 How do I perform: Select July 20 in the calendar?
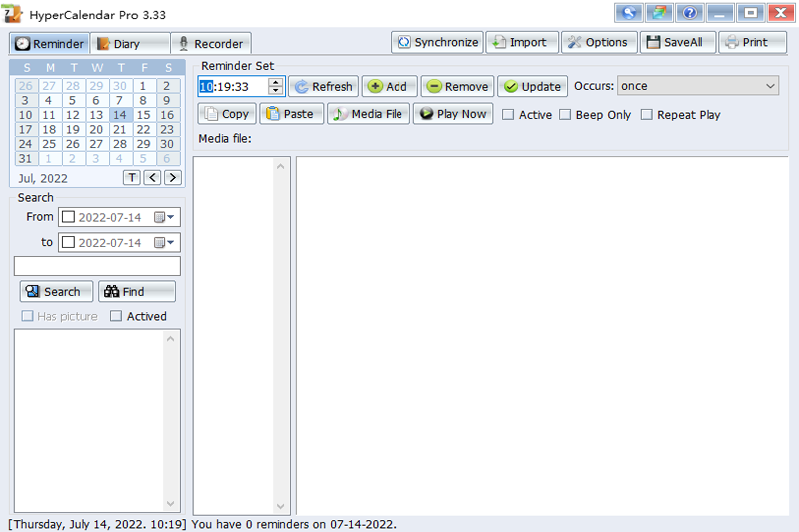point(96,130)
